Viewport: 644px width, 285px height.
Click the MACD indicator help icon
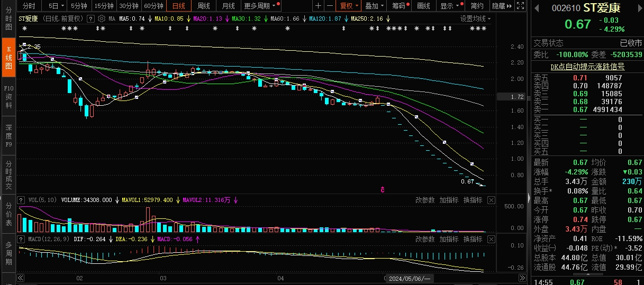(x=21, y=240)
